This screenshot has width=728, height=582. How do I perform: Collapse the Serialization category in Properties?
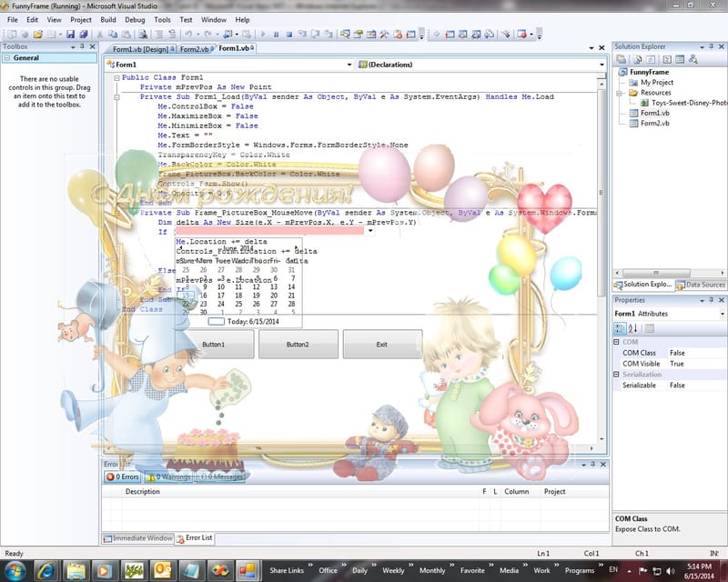click(x=617, y=375)
